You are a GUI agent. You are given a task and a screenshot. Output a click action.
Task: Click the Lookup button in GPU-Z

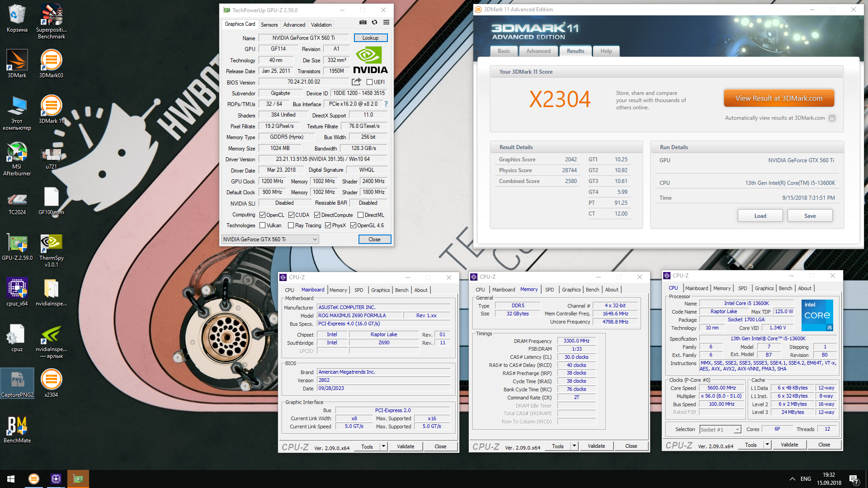370,38
